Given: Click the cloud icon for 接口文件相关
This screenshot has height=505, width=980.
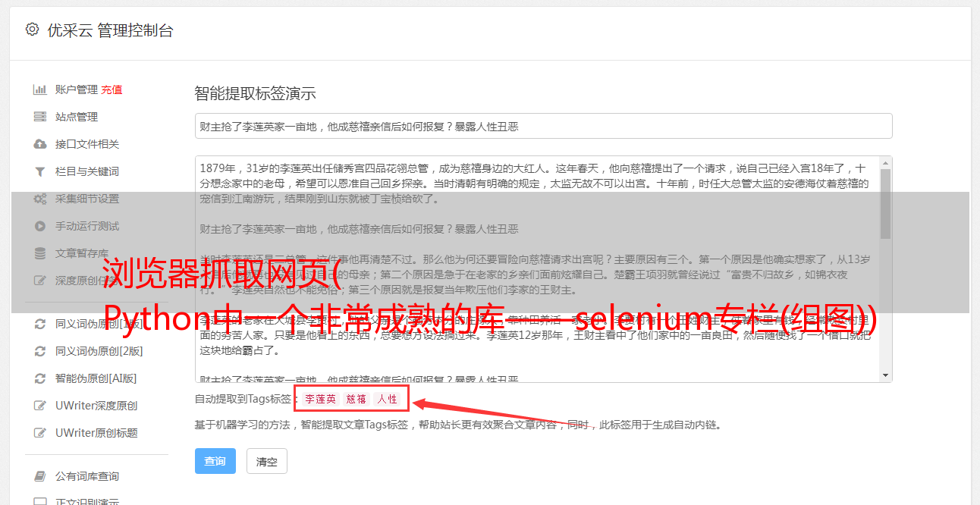Looking at the screenshot, I should pos(40,144).
